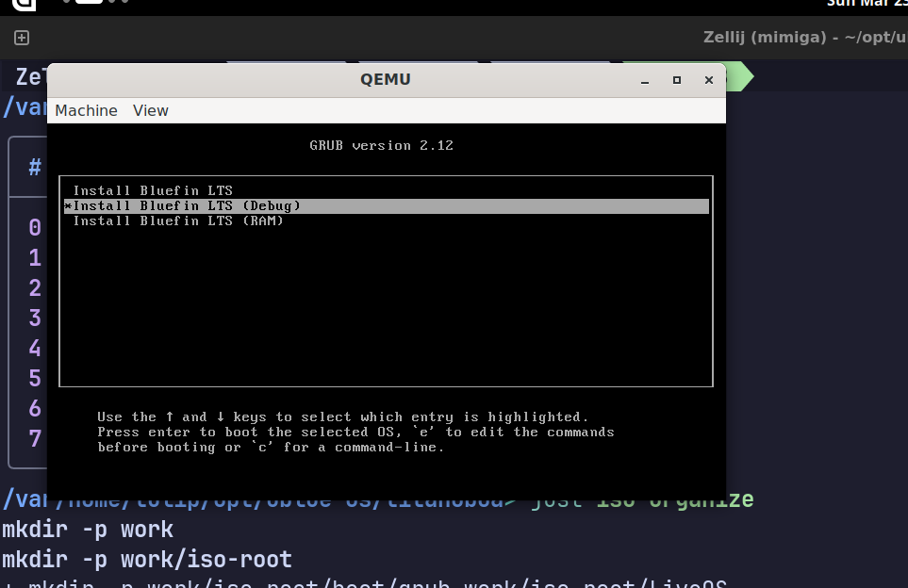Click the 'mkdir -p work/iso-root' terminal line
Image resolution: width=908 pixels, height=588 pixels.
click(147, 560)
